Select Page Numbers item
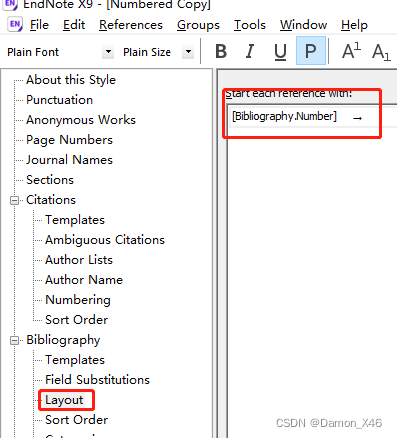 tap(69, 140)
